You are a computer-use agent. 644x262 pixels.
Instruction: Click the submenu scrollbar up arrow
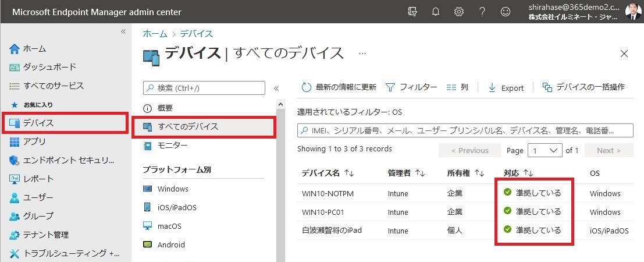(281, 104)
